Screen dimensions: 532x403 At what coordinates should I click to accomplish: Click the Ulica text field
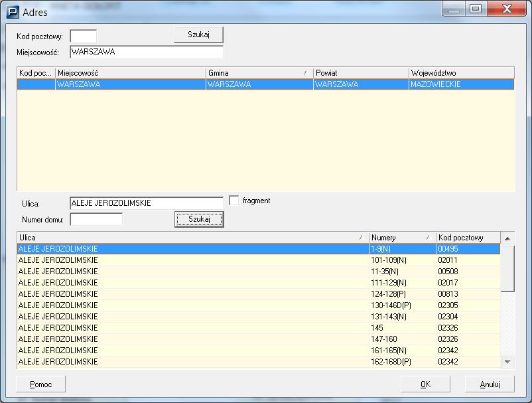tap(146, 203)
